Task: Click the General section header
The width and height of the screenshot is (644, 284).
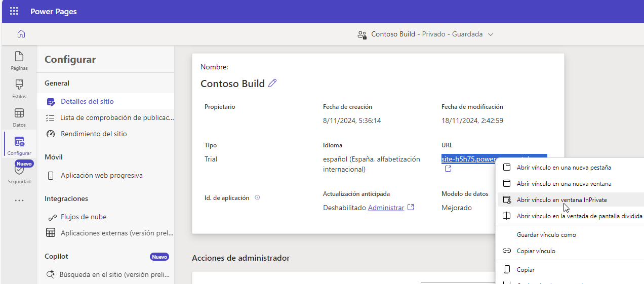Action: click(57, 83)
